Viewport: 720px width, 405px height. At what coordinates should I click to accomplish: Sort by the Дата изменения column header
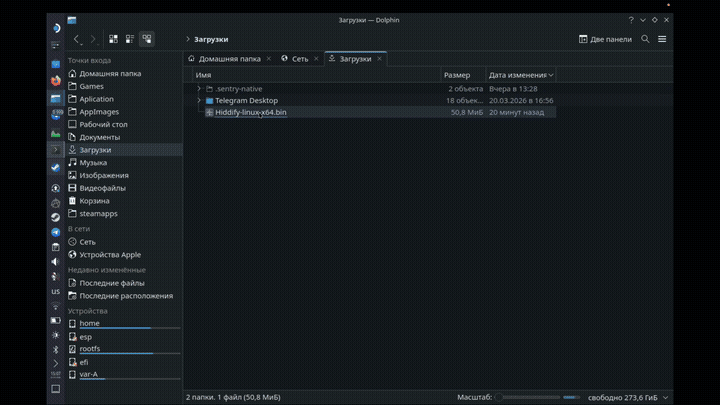pyautogui.click(x=521, y=75)
